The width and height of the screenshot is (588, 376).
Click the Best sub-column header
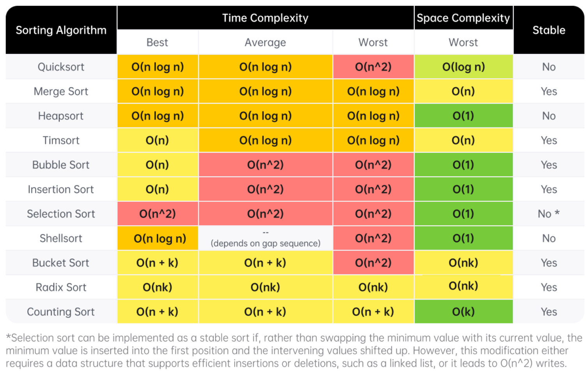click(x=157, y=42)
